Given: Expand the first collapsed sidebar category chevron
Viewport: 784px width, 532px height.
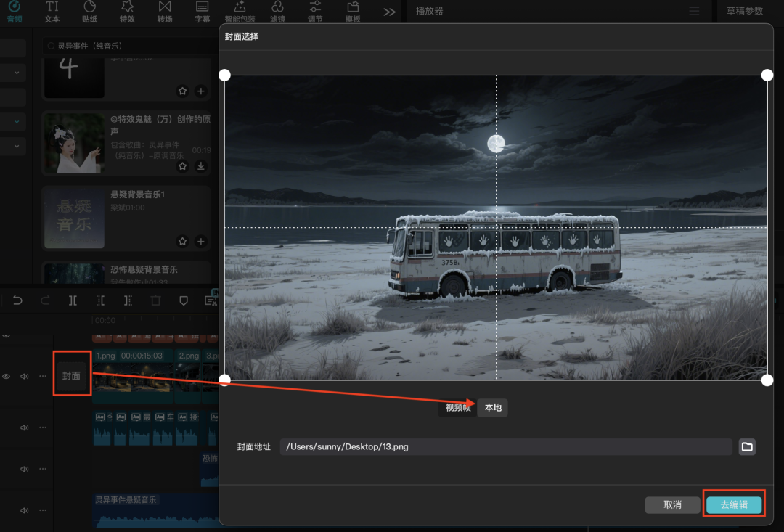Looking at the screenshot, I should pyautogui.click(x=17, y=73).
